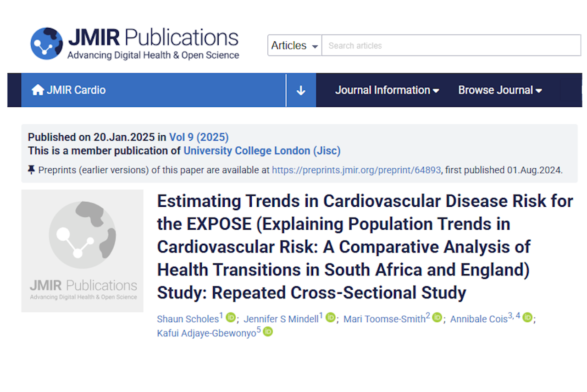Open Jennifer S Mindell's ORCID icon
This screenshot has width=587, height=392.
[x=330, y=317]
